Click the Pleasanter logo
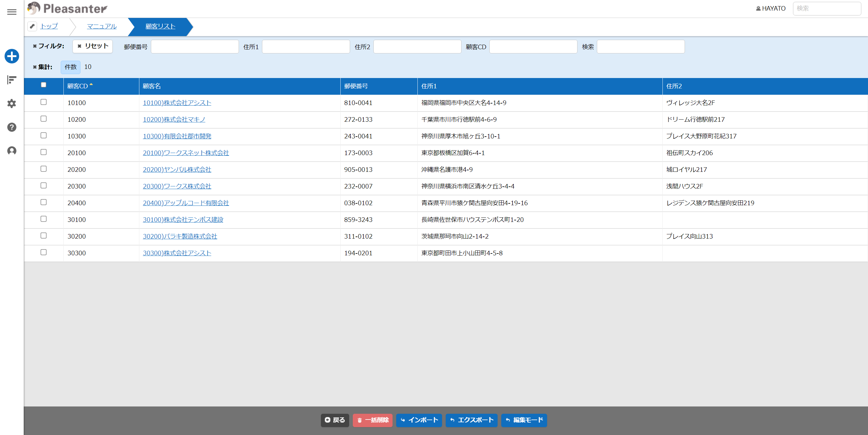Screen dimensions: 868x435 67,8
